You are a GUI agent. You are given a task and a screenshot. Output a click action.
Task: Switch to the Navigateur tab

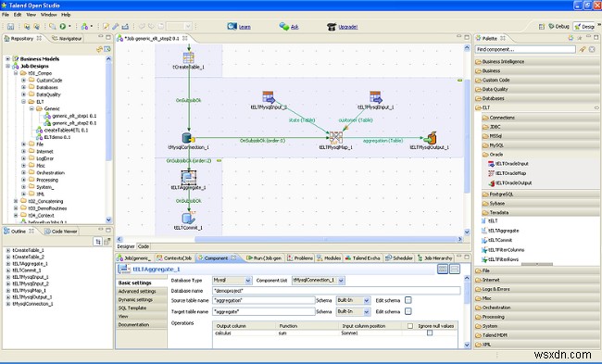tap(67, 38)
